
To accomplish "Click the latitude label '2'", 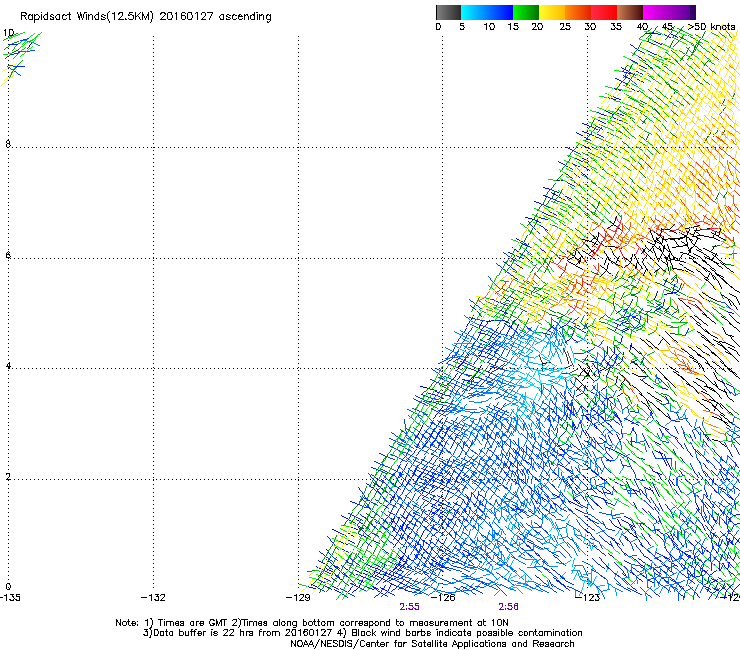I will point(8,476).
